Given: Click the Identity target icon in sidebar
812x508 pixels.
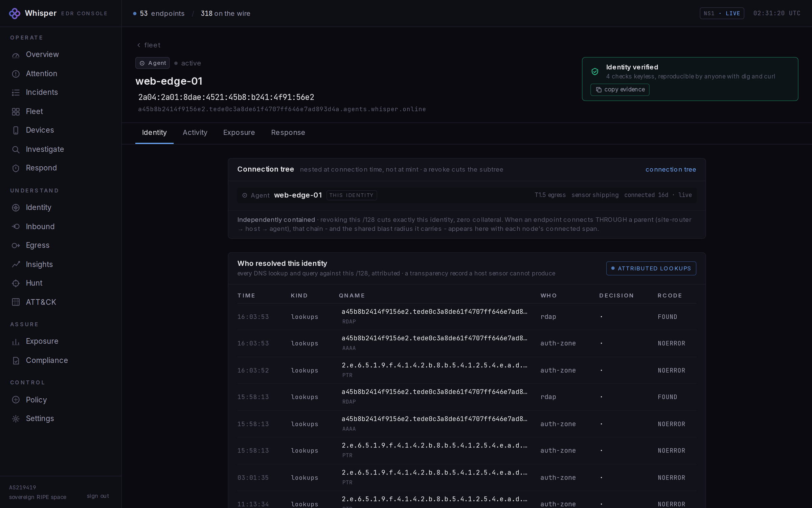Looking at the screenshot, I should pyautogui.click(x=16, y=208).
